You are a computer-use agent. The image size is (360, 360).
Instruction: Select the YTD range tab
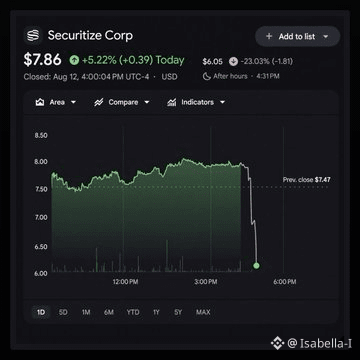[x=133, y=312]
